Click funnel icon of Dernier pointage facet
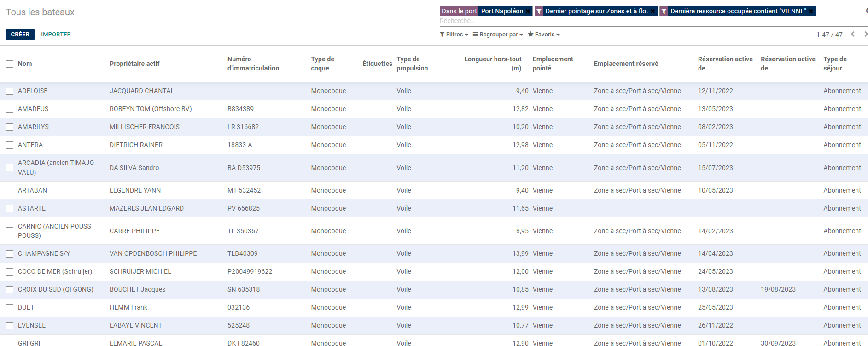 539,11
